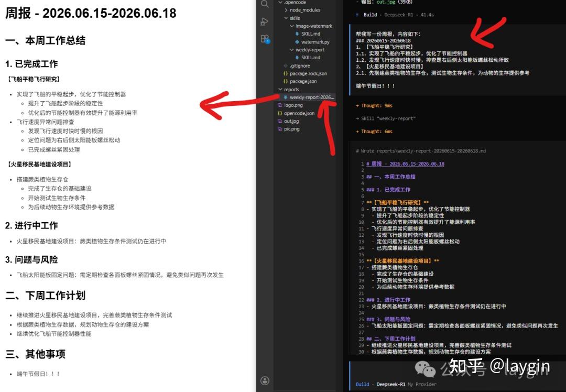The image size is (566, 392).
Task: Click the "My Provider" label at the bottom
Action: (x=422, y=384)
